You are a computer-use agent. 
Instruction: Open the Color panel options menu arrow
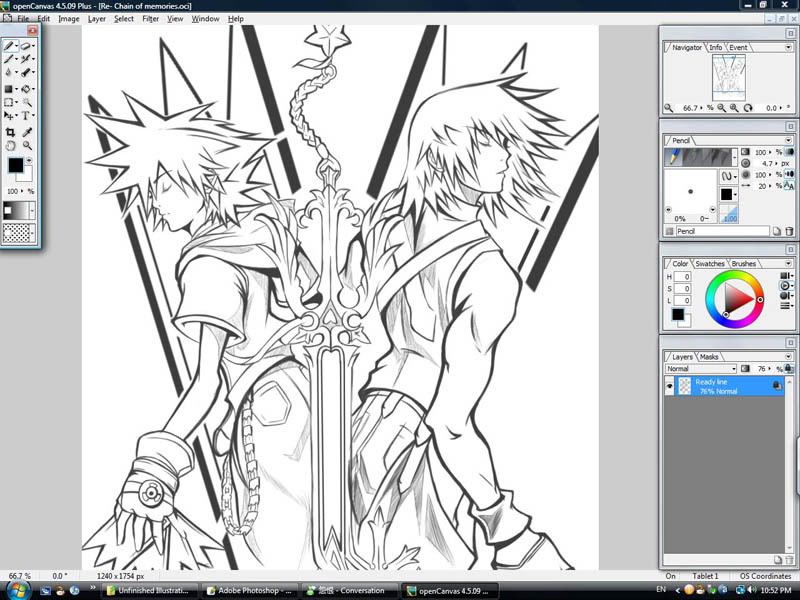point(788,264)
